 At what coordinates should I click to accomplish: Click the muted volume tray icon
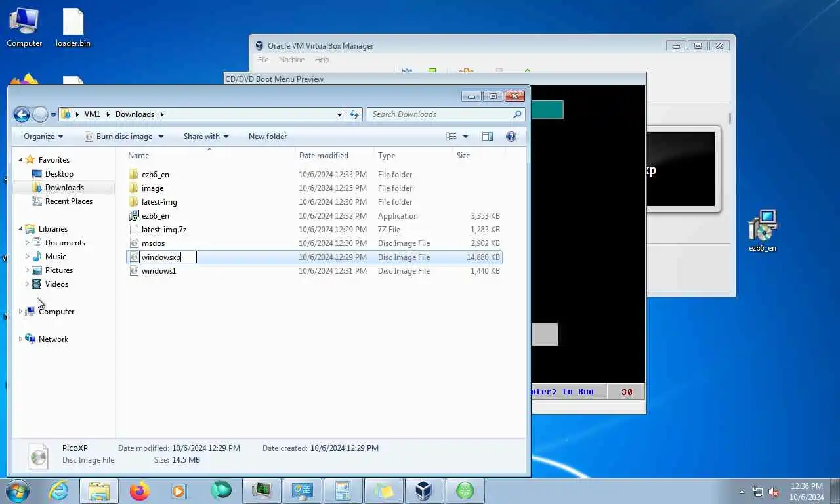(x=774, y=492)
